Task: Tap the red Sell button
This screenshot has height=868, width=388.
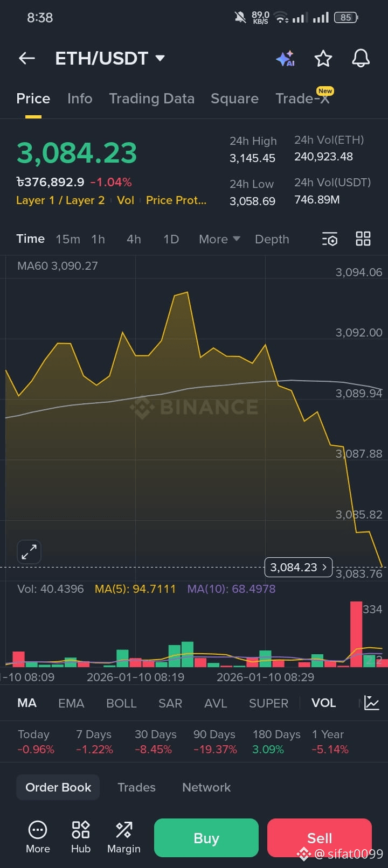Action: tap(320, 838)
